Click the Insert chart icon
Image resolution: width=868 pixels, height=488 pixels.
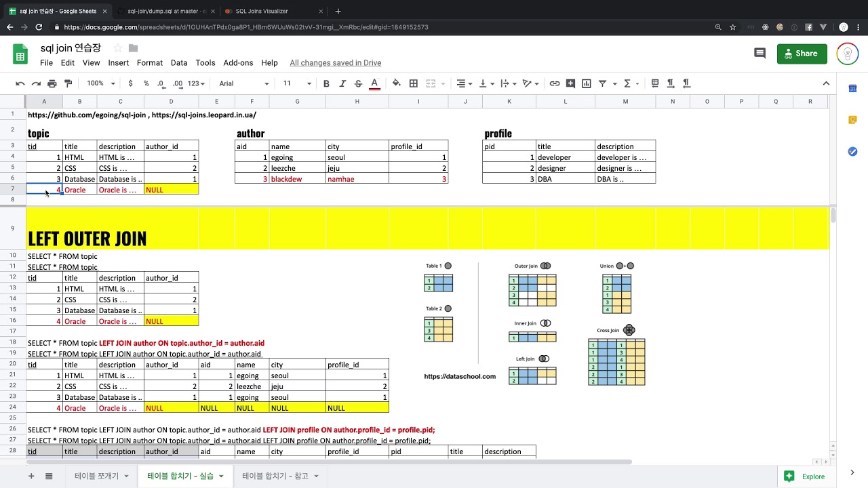click(586, 83)
